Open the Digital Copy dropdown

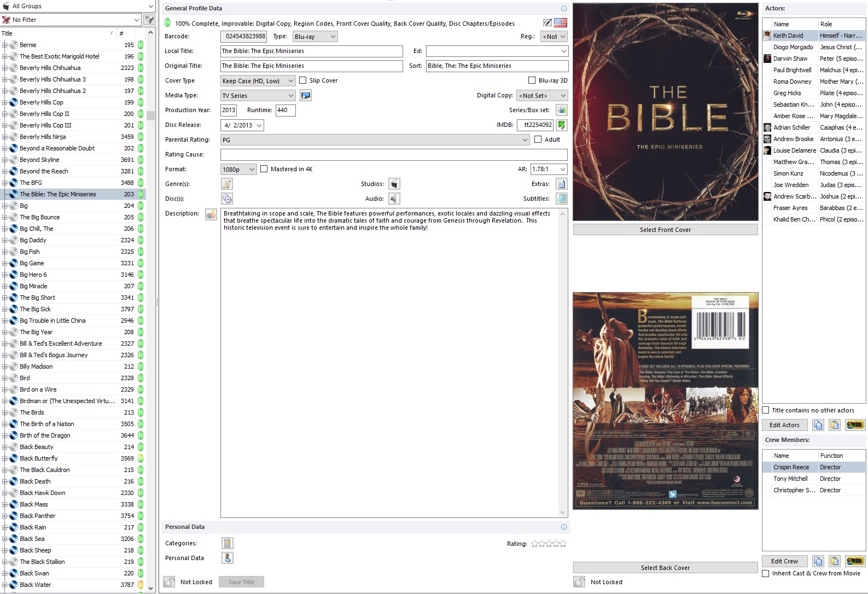pyautogui.click(x=542, y=96)
